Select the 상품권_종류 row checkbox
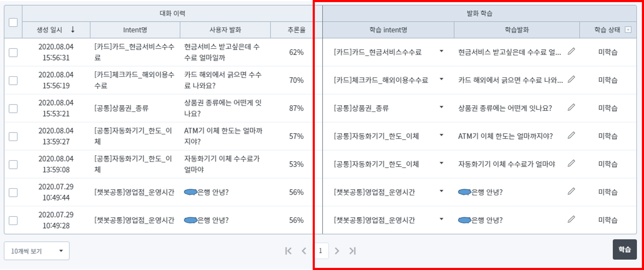Screen dimensions: 644x270 (x=13, y=108)
